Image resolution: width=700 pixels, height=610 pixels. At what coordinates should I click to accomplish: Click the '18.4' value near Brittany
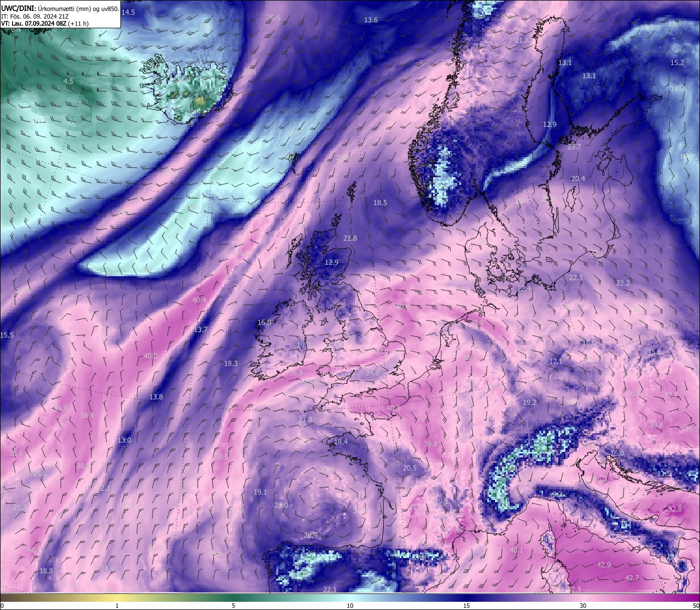pos(341,441)
